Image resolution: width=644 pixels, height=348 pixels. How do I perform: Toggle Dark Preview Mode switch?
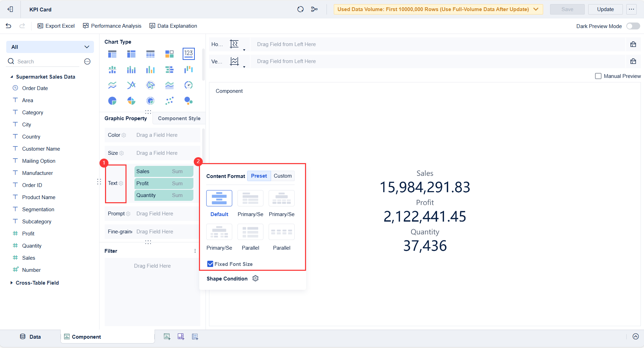pos(633,26)
